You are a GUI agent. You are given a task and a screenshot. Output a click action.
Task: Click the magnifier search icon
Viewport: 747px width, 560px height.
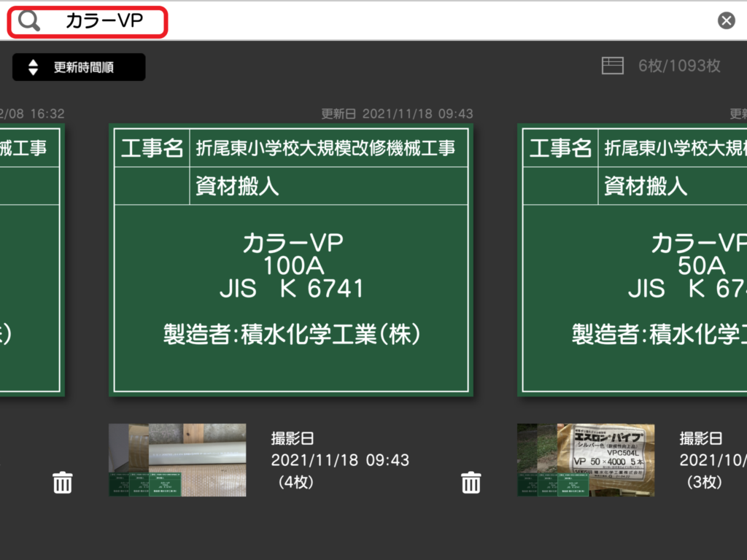click(x=28, y=21)
